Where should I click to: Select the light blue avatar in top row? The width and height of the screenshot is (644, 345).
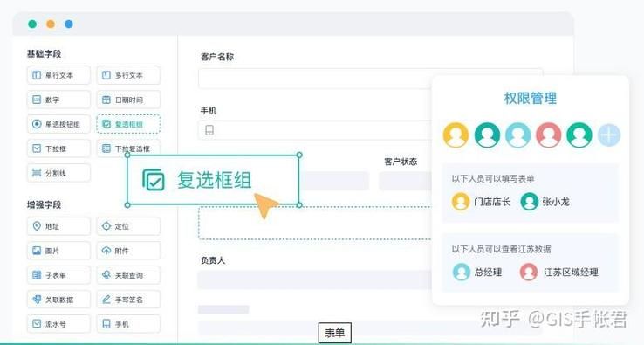click(x=517, y=135)
